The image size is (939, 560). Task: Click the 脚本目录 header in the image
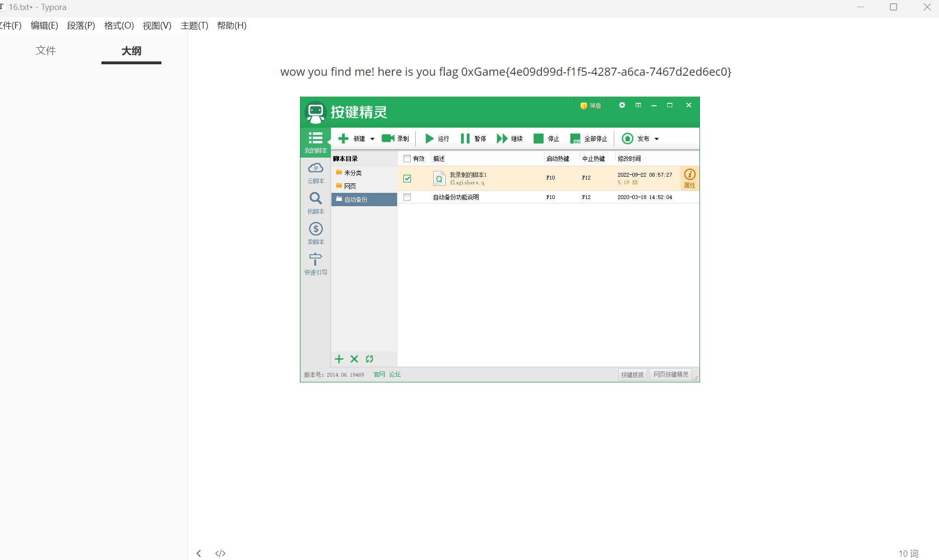pos(346,159)
